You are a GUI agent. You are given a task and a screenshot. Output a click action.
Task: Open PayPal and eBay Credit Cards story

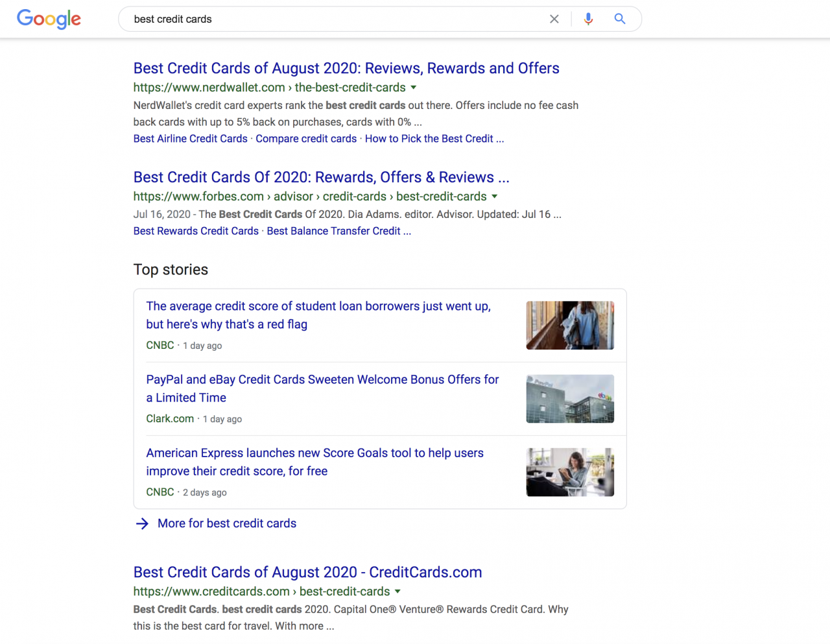click(322, 388)
